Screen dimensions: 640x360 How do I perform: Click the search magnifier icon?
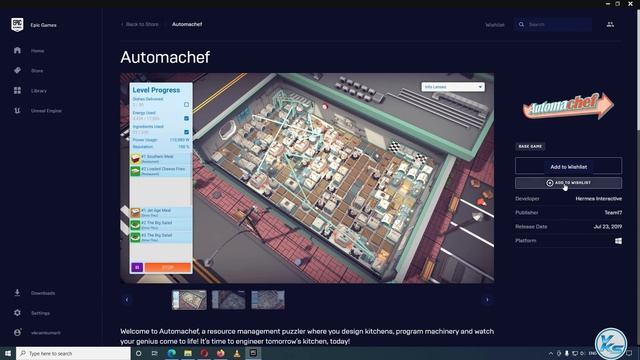(x=521, y=24)
